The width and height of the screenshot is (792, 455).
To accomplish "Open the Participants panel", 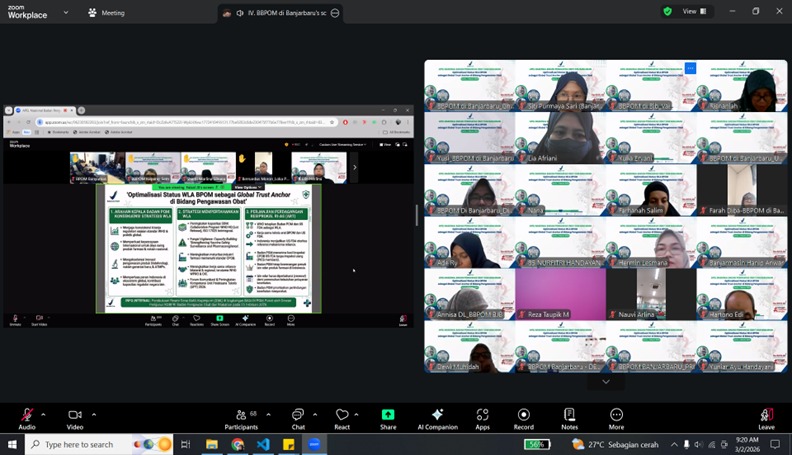I will 241,415.
